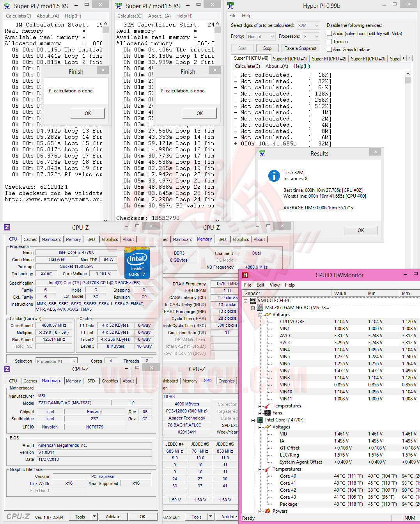
Task: Expand the motherboard Temperatures node
Action: coord(260,406)
